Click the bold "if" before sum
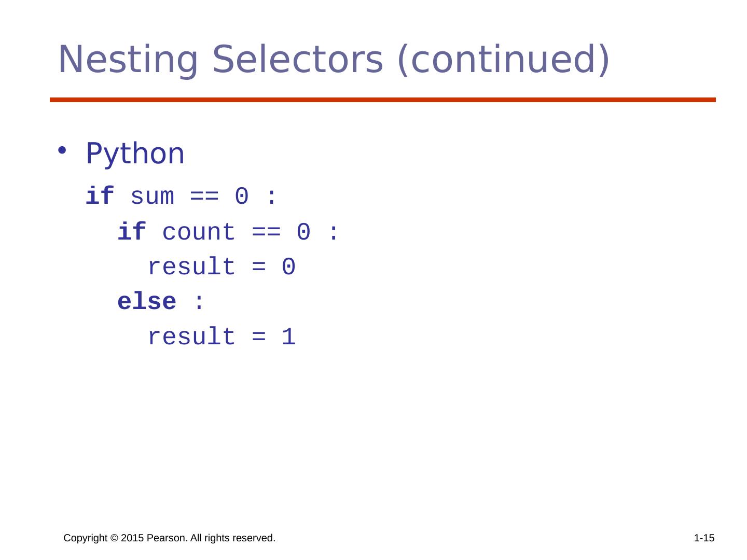The image size is (747, 560). click(100, 197)
